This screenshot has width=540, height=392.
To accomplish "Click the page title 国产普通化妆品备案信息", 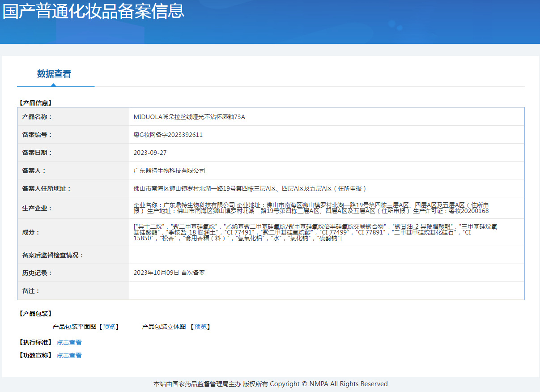I will coord(94,11).
